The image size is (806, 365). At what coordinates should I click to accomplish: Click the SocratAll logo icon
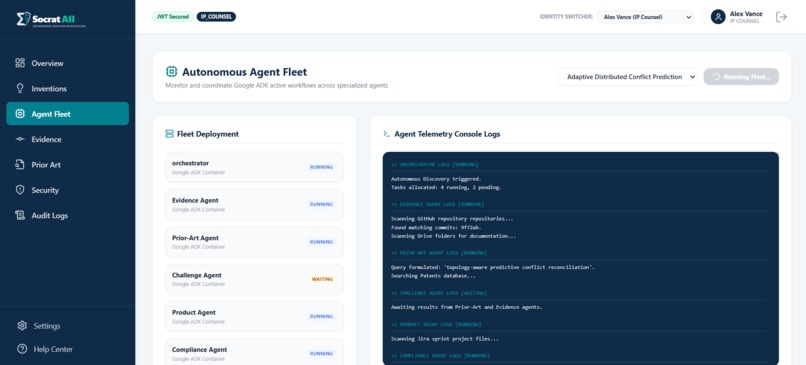(x=23, y=19)
